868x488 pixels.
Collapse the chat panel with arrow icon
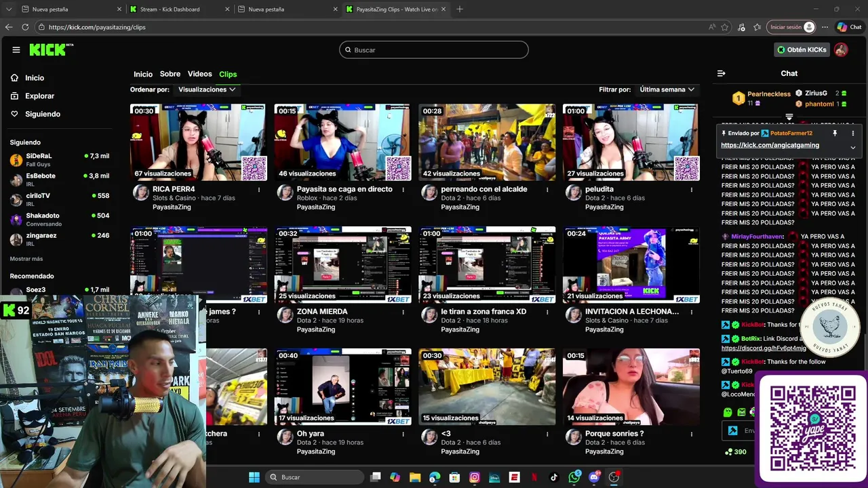tap(722, 73)
